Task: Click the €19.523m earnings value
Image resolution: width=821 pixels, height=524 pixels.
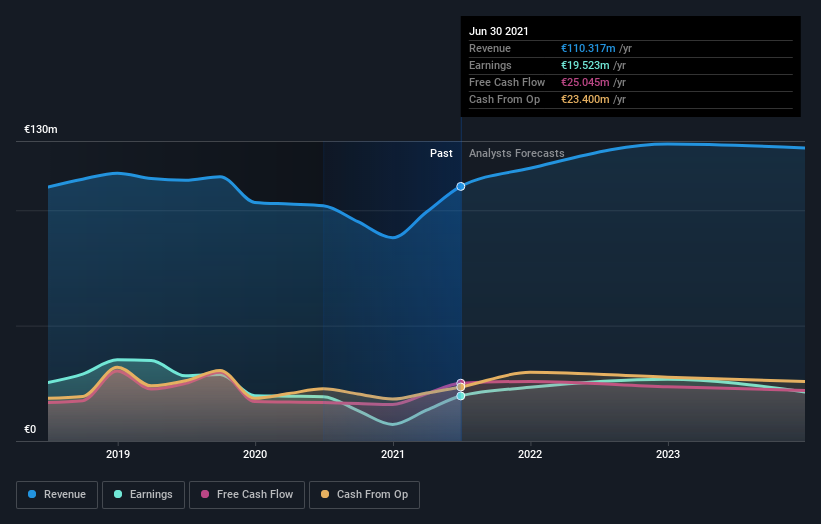Action: point(585,65)
